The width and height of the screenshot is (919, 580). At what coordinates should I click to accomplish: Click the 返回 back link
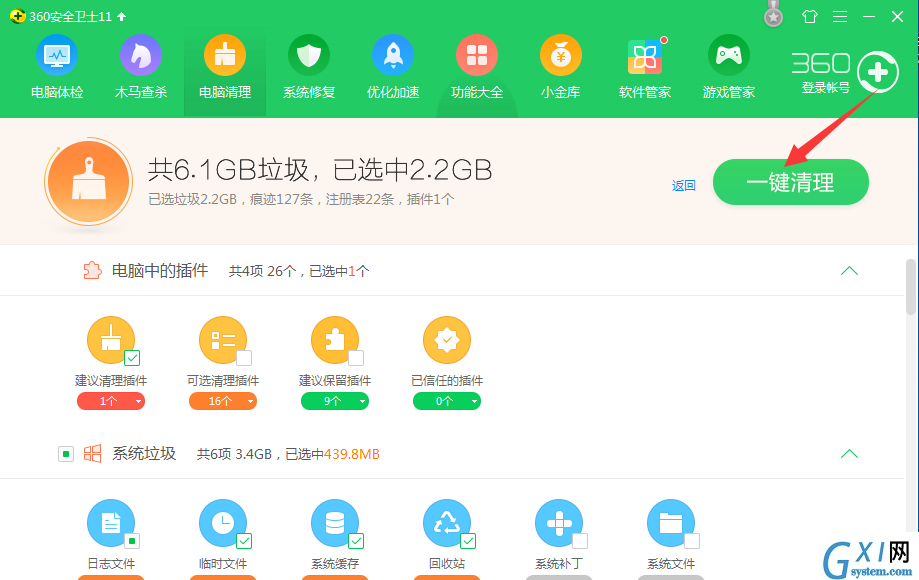point(683,186)
